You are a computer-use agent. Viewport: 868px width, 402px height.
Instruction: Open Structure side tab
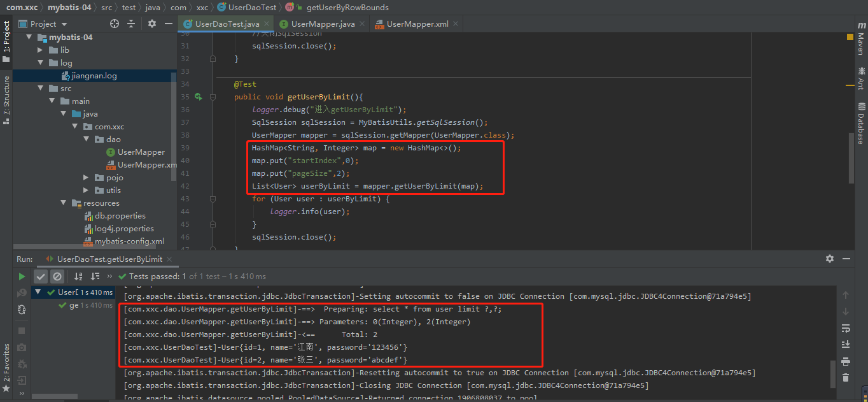(x=6, y=99)
